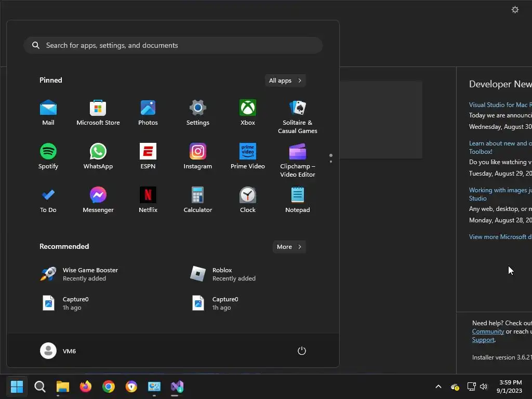Open the To Do app

[48, 200]
